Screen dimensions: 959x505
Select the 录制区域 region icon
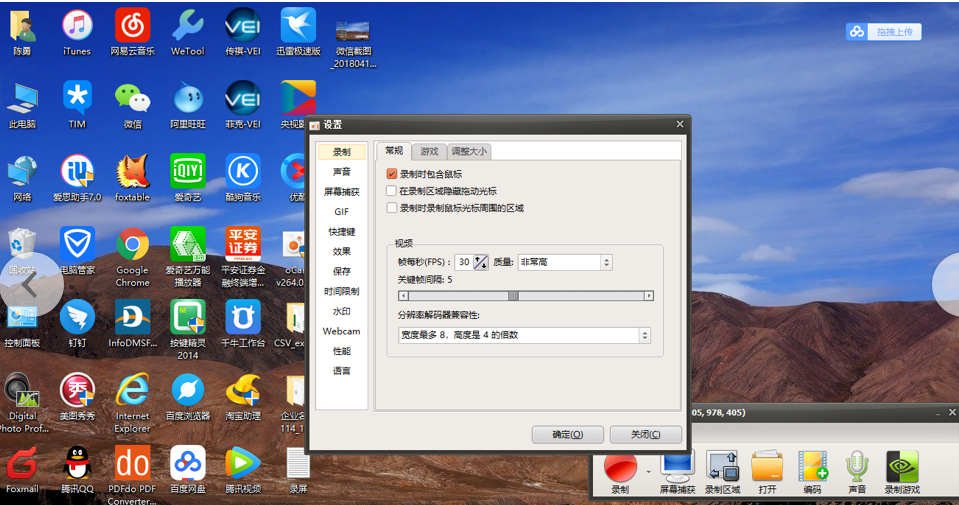point(722,467)
